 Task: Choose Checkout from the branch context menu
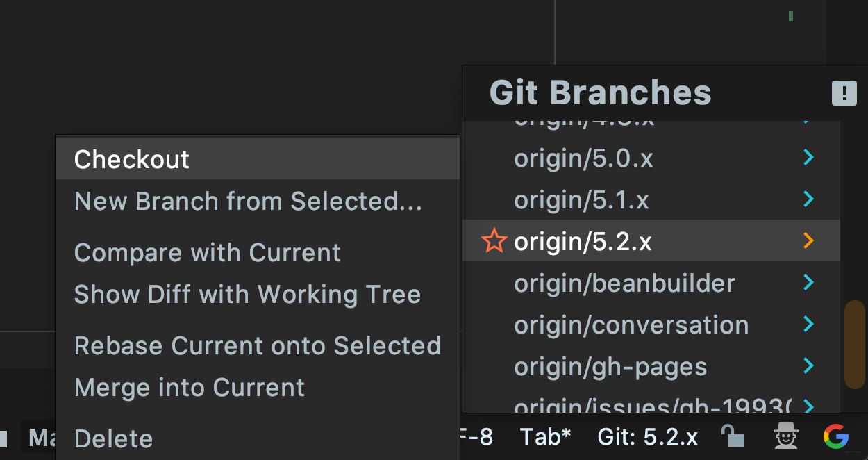[132, 159]
